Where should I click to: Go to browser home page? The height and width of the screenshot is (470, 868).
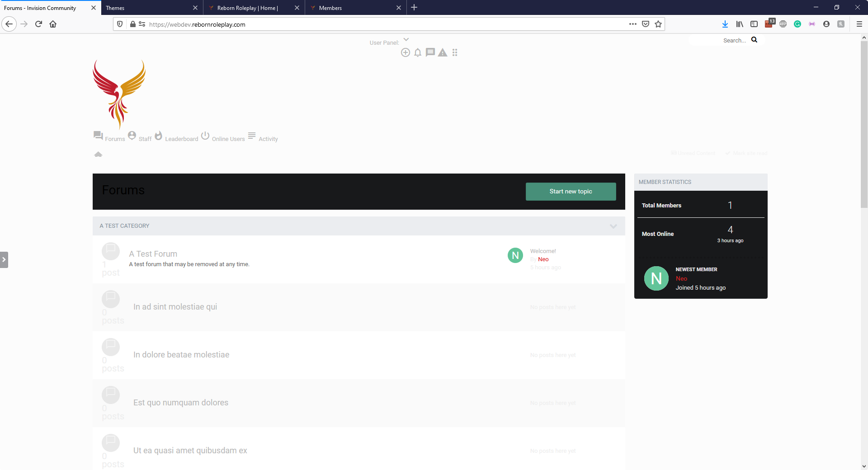[x=53, y=24]
